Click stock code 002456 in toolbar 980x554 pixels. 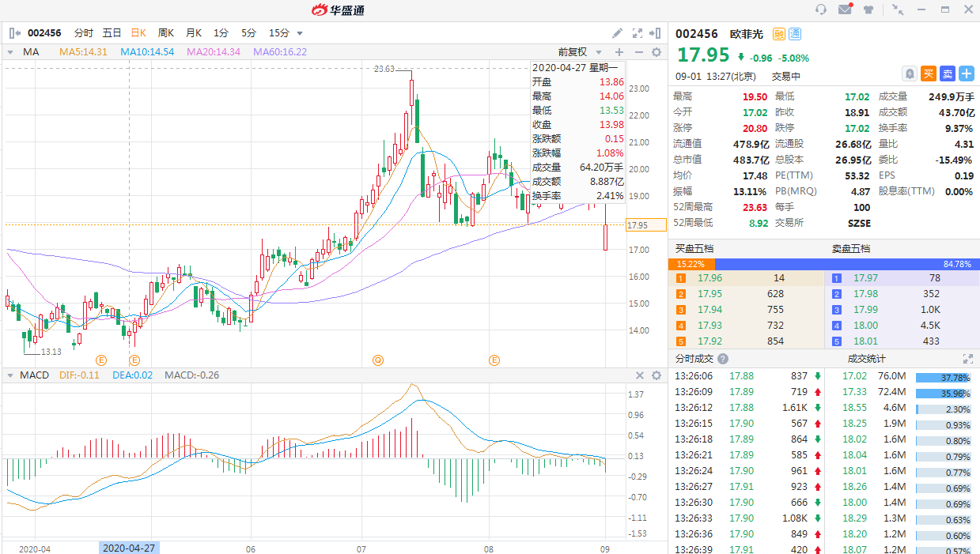pyautogui.click(x=45, y=33)
